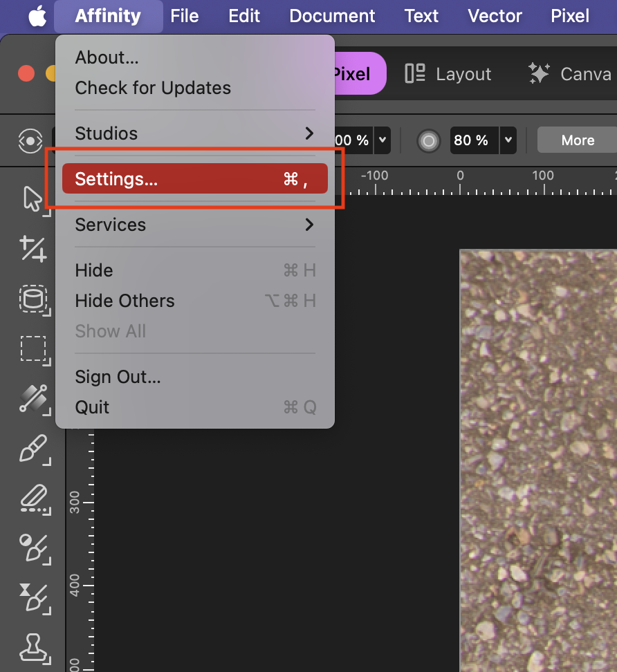The width and height of the screenshot is (617, 672).
Task: Open the Pixel menu in menu bar
Action: pos(570,17)
